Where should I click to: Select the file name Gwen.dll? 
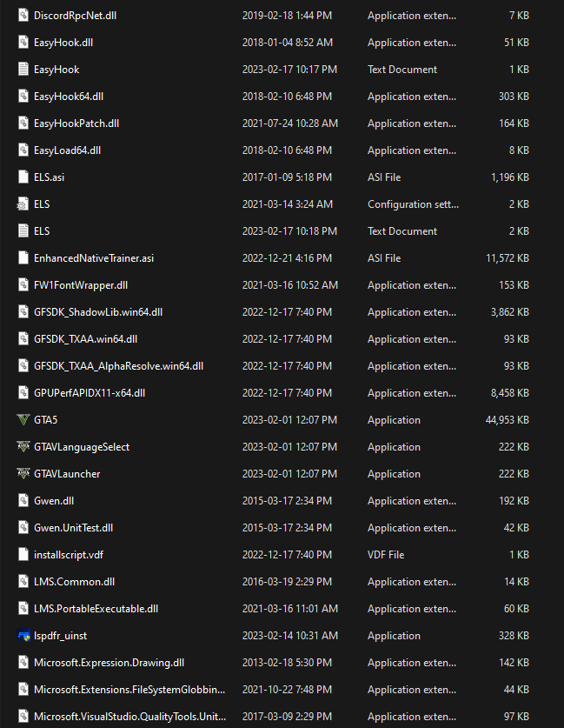[54, 500]
